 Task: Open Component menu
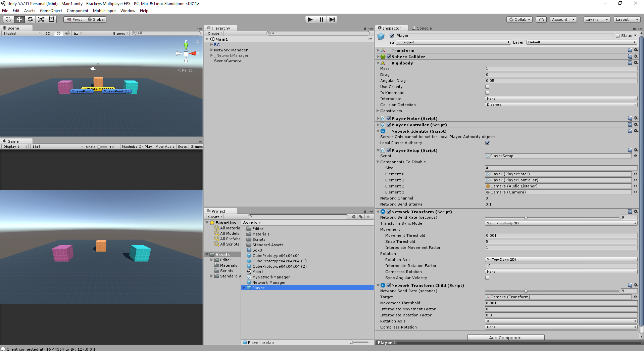coord(78,11)
